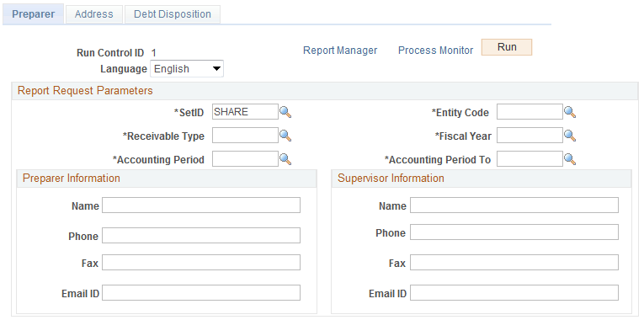Click the Run Control ID label
The height and width of the screenshot is (320, 644).
110,53
